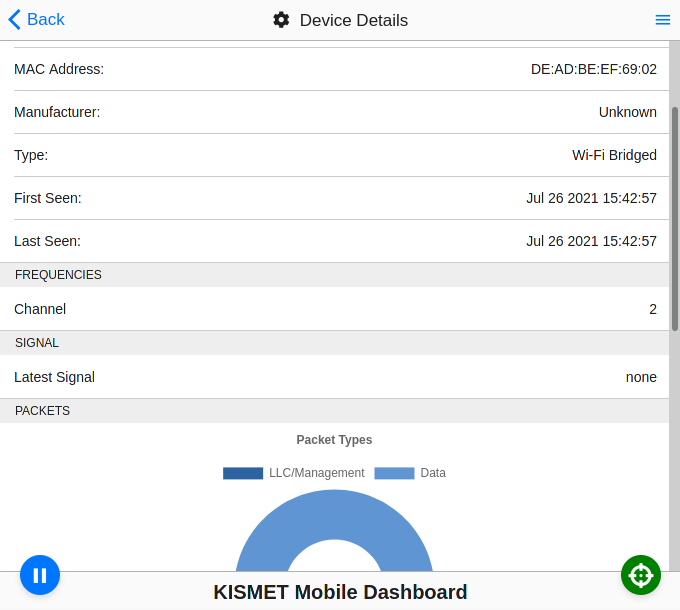This screenshot has width=680, height=610.
Task: Click the Device Details page title
Action: click(x=354, y=20)
